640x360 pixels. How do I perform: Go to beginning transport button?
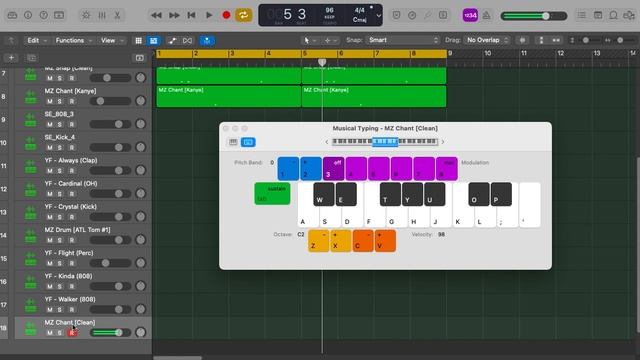pos(191,16)
